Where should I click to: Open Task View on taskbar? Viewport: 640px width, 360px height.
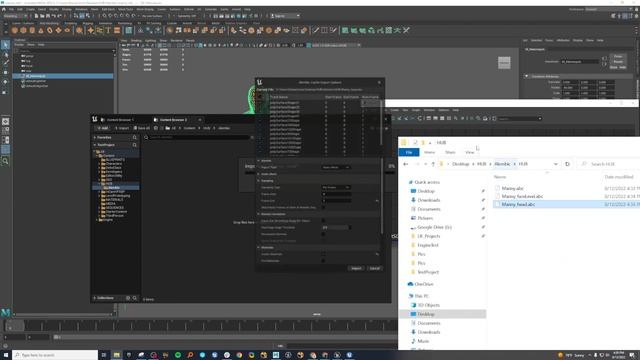[x=104, y=355]
